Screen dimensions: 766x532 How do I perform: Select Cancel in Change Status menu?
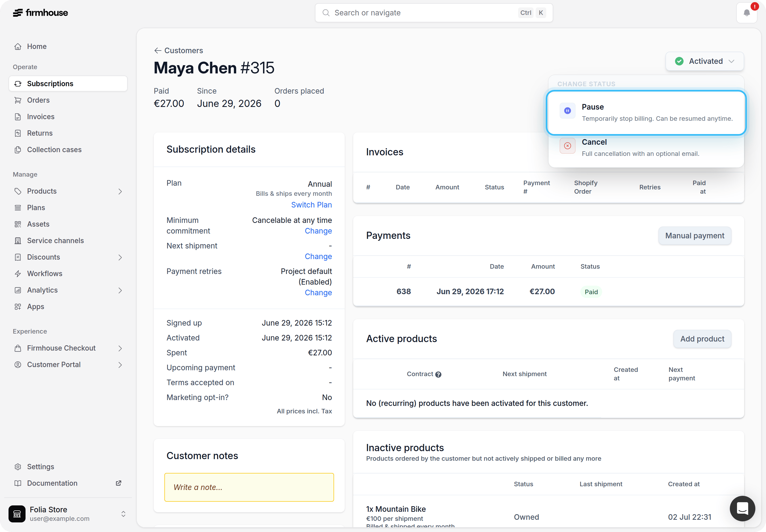646,148
